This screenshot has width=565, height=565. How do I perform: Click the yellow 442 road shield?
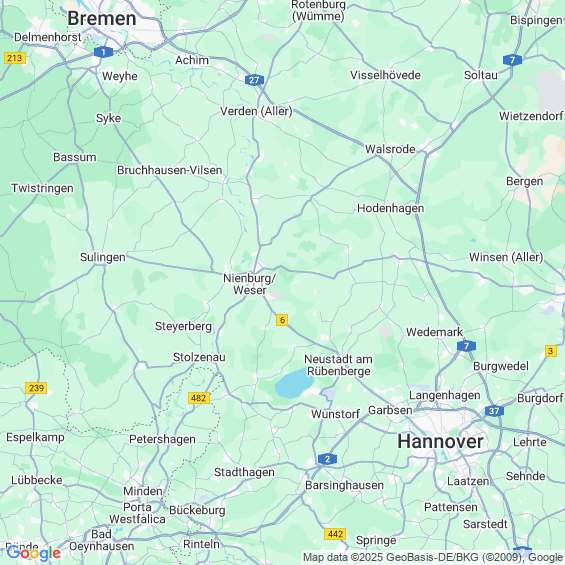335,534
